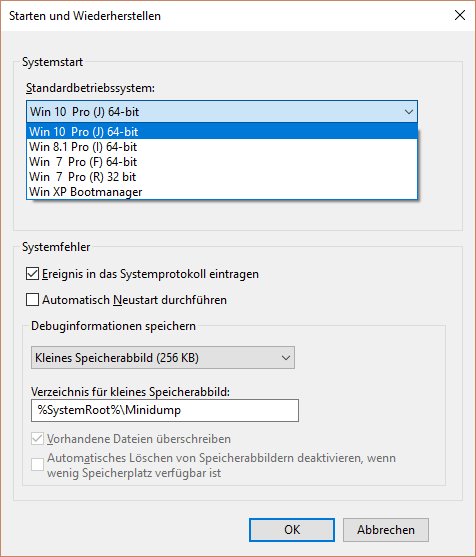Viewport: 476px width, 557px height.
Task: Toggle Vorhandene Dateien überschreiben checkbox
Action: tap(37, 439)
